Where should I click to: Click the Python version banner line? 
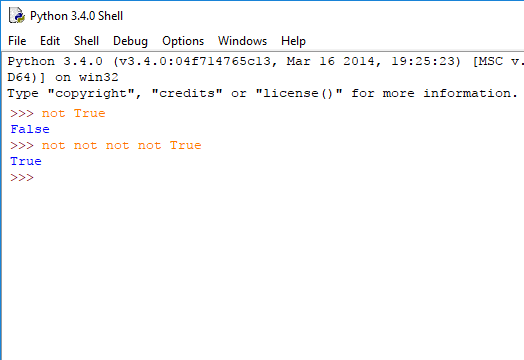pos(265,62)
